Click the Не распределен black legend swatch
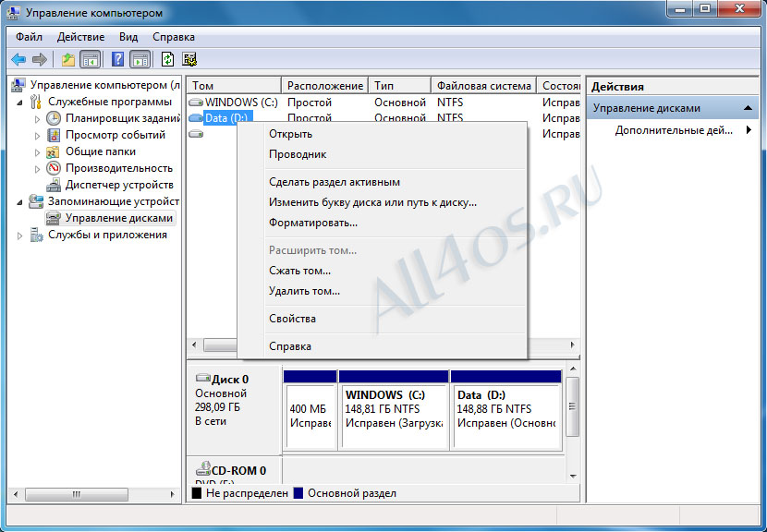This screenshot has height=532, width=767. (x=197, y=493)
